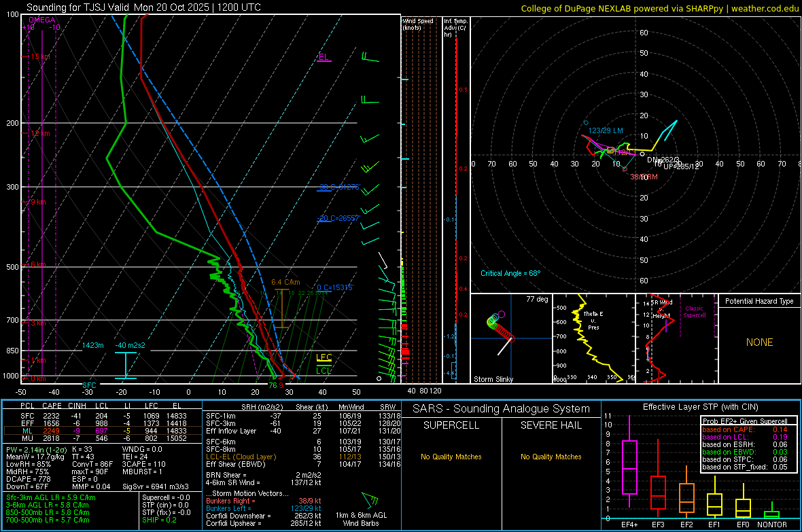
Task: Click No Quality Matches under SEVERE HAIL
Action: tap(551, 457)
